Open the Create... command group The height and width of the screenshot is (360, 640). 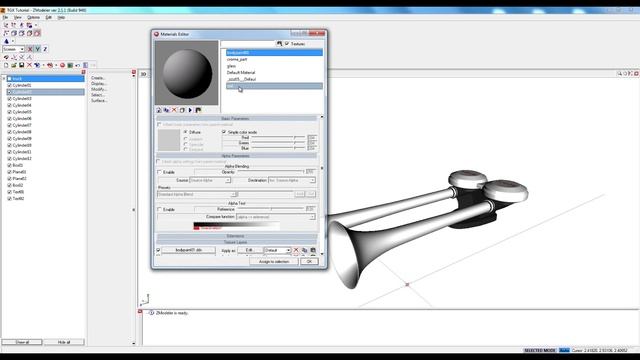pyautogui.click(x=98, y=78)
